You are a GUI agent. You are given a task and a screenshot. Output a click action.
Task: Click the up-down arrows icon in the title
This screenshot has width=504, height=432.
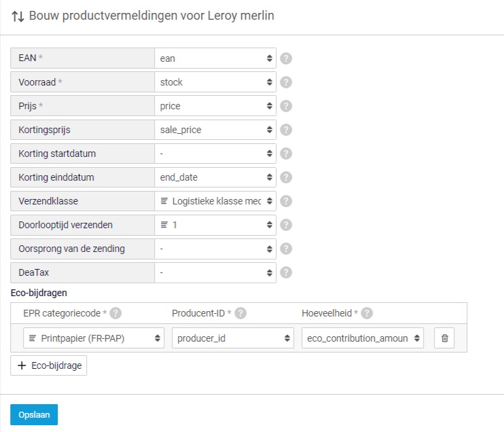click(x=18, y=16)
